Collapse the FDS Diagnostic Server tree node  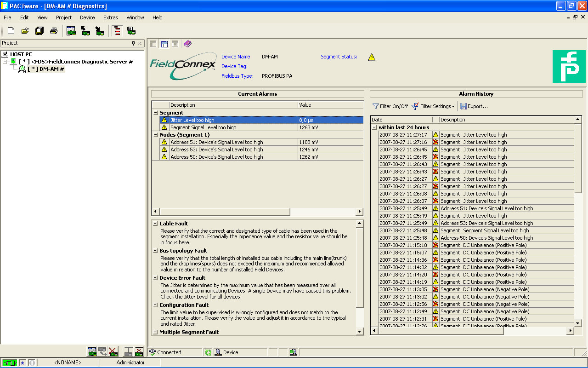click(5, 62)
